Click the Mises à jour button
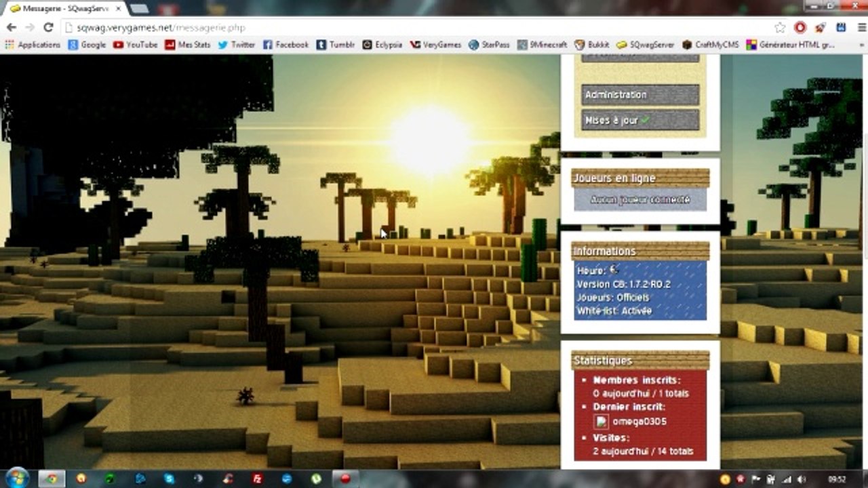 (640, 120)
